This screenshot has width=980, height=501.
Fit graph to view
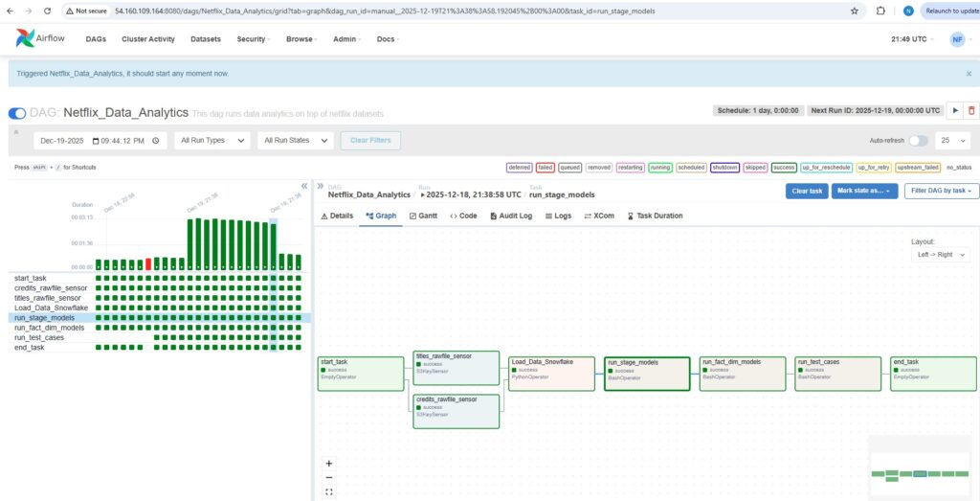pyautogui.click(x=329, y=492)
